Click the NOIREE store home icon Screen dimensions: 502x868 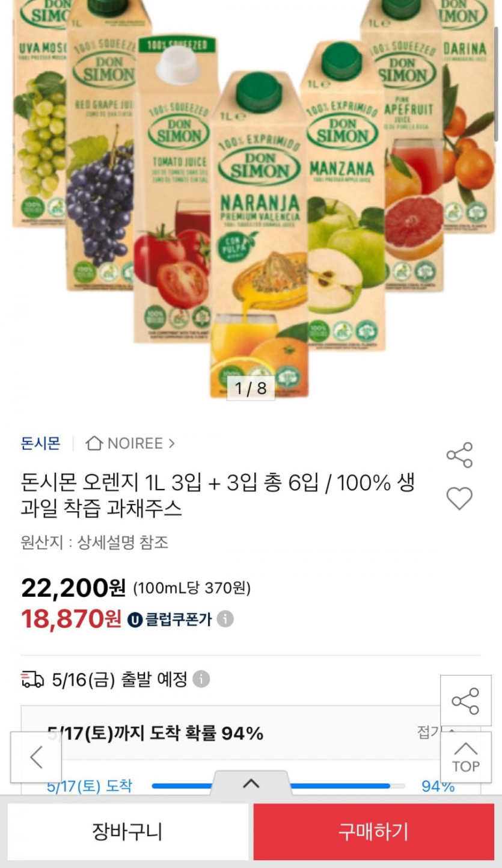coord(94,443)
